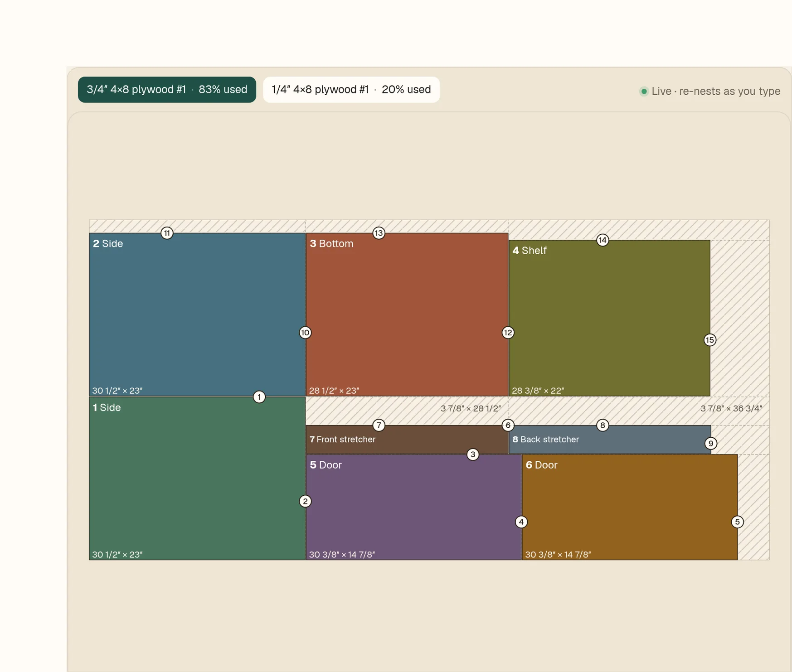Switch to the 1/4″ 4×8 plywood #1 tab
Screen dimensions: 792x672
(351, 90)
